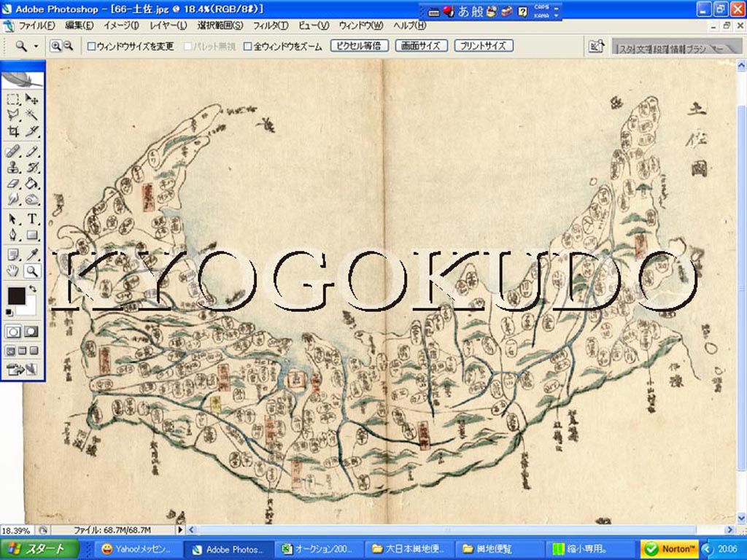This screenshot has height=560, width=747.
Task: Open the ヘルプ(H) menu
Action: tap(409, 26)
